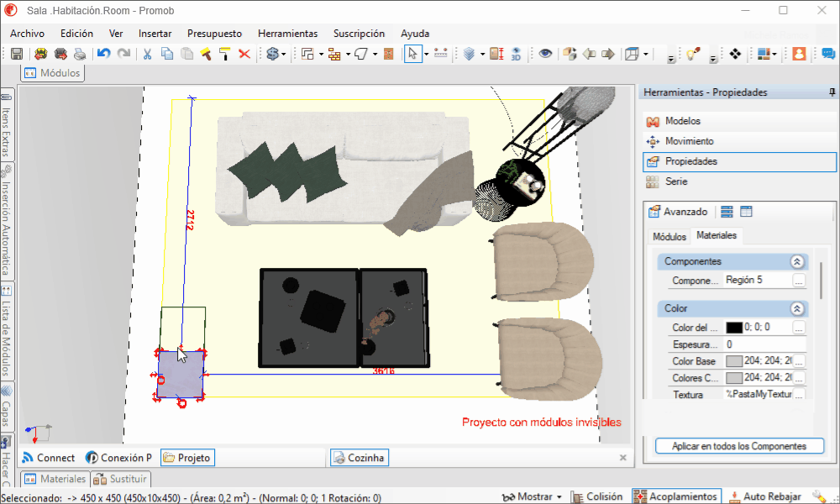This screenshot has width=840, height=504.
Task: Click the black Color del swatch
Action: (x=733, y=328)
